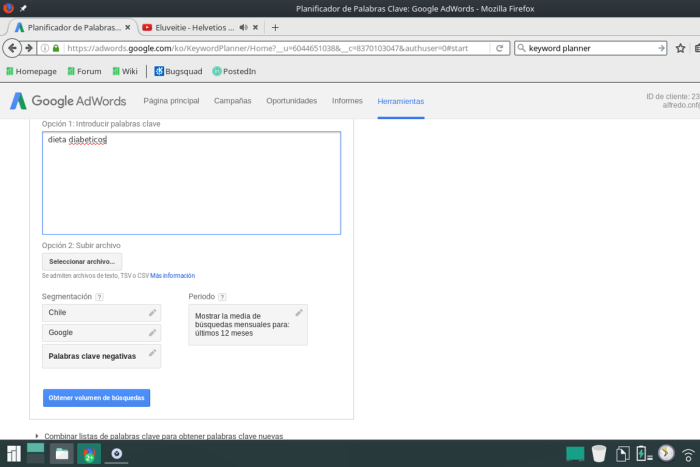Select the Herramientas tab
Viewport: 700px width, 467px height.
click(401, 101)
